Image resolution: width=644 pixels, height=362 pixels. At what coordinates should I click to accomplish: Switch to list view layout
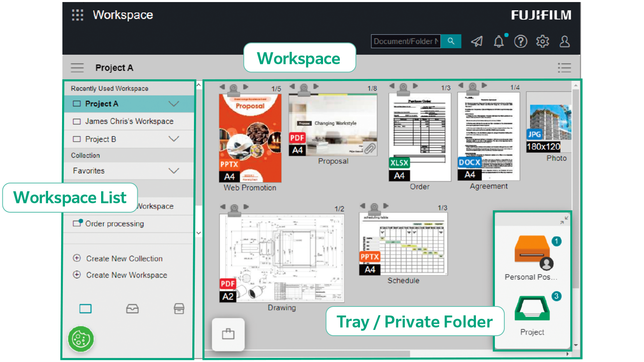564,67
